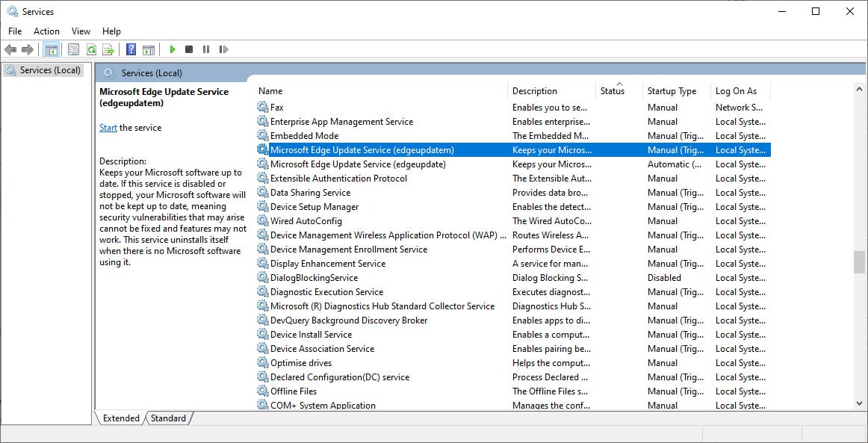Click the Restart Service toolbar icon
This screenshot has width=868, height=443.
tap(223, 50)
